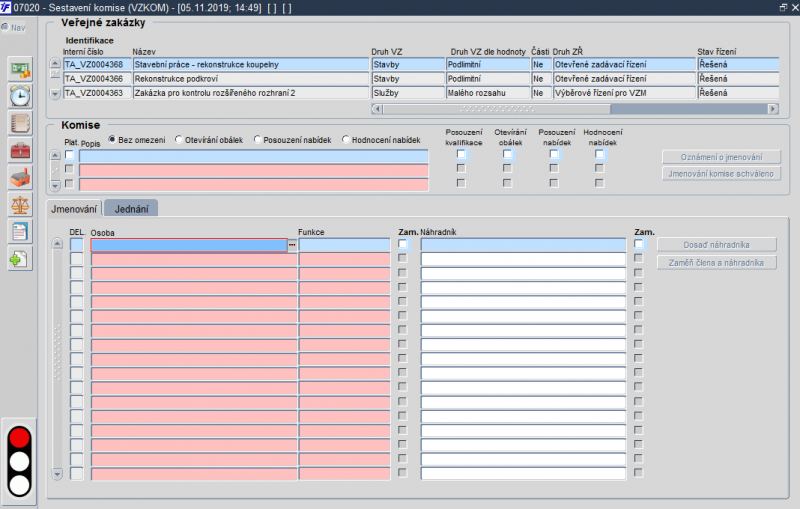
Task: Click the add document green plus icon
Action: (x=19, y=258)
